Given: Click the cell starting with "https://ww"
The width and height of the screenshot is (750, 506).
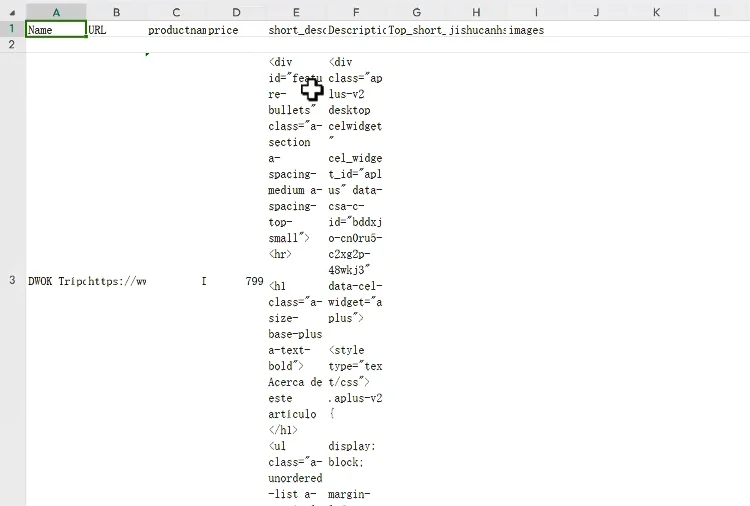Looking at the screenshot, I should tap(116, 281).
